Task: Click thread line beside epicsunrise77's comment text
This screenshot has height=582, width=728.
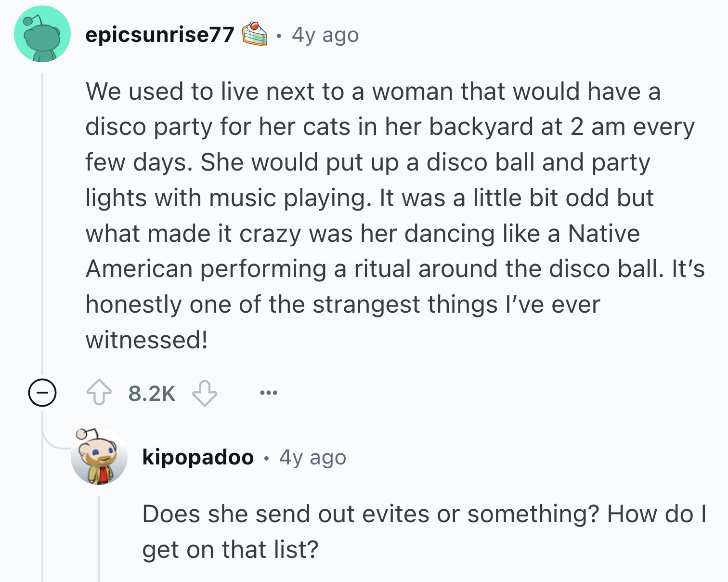Action: click(42, 217)
